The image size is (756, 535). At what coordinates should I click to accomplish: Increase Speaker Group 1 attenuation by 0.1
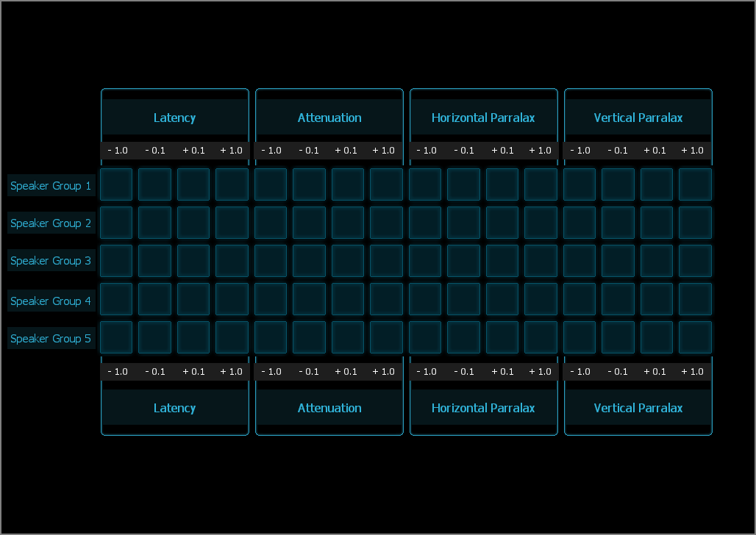tap(348, 184)
